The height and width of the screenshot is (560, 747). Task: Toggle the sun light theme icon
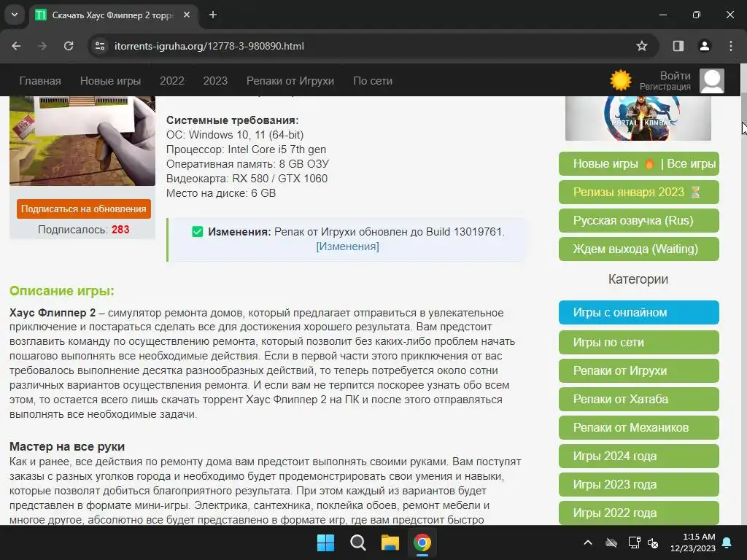click(620, 80)
